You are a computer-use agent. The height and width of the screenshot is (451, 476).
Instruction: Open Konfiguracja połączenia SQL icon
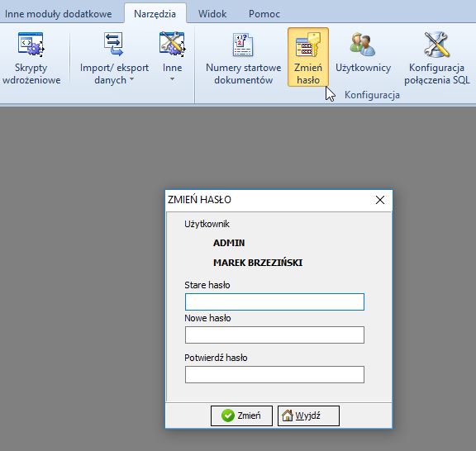coord(437,45)
